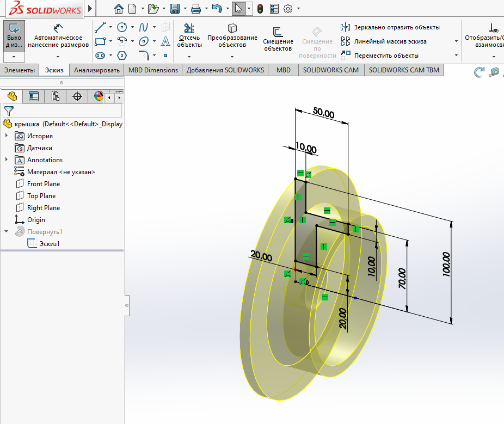Switch to the MBD Dimensions tab
Image resolution: width=504 pixels, height=424 pixels.
153,70
